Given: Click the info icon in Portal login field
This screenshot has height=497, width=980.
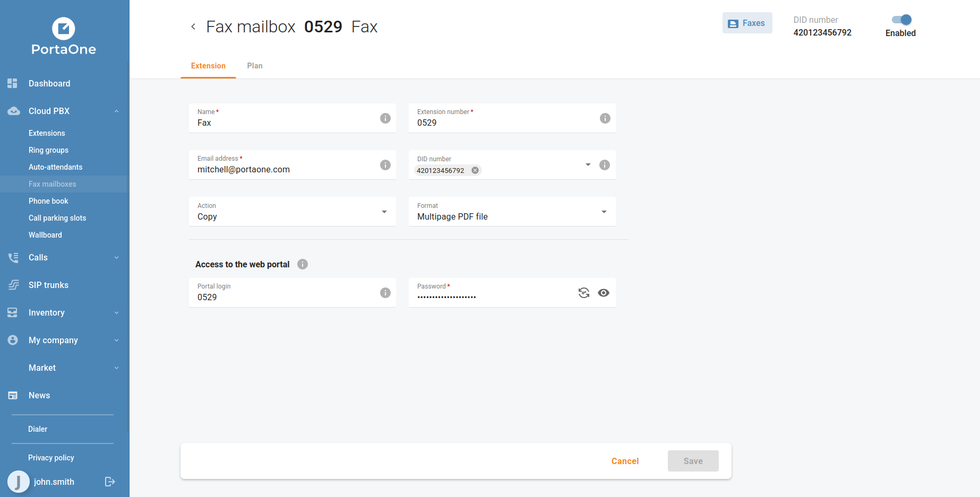Looking at the screenshot, I should [x=385, y=293].
